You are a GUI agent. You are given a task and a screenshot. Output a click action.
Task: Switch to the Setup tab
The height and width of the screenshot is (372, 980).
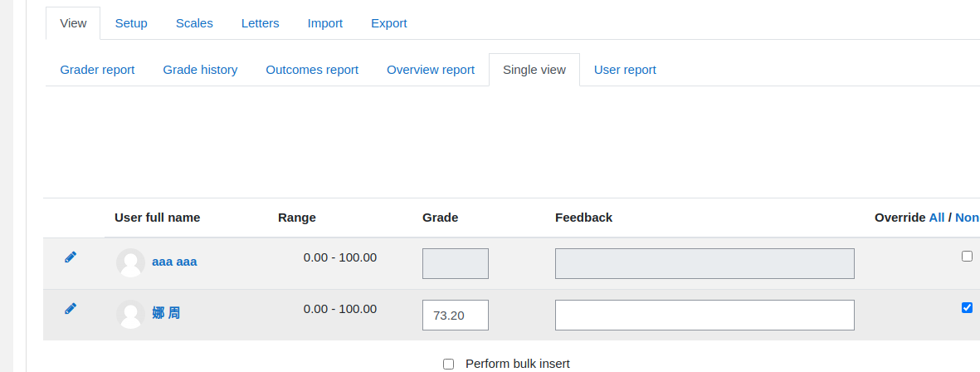pos(131,23)
